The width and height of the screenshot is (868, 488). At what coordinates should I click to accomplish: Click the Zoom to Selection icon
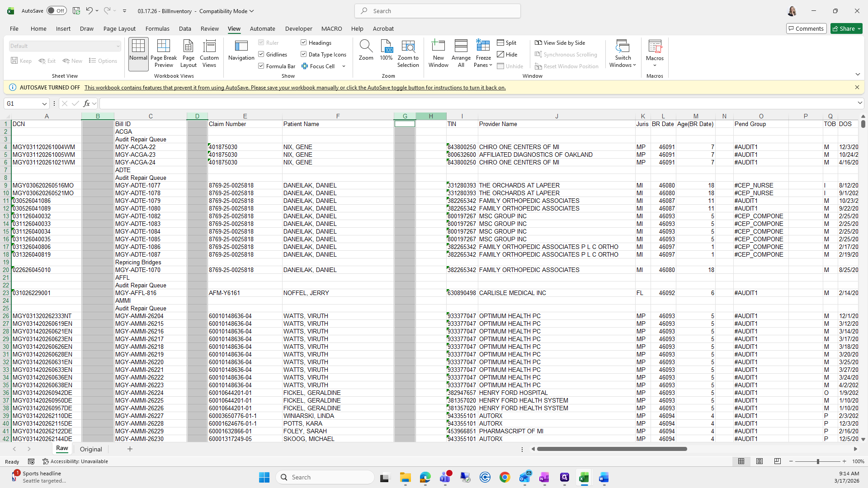tap(408, 53)
